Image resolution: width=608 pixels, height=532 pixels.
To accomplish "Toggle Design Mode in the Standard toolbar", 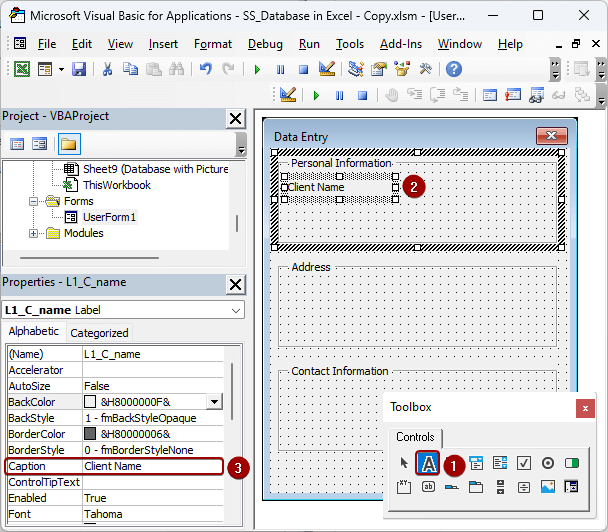I will (327, 69).
